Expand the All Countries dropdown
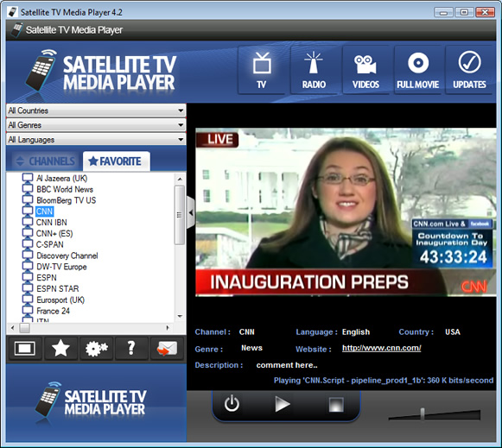The image size is (502, 448). pyautogui.click(x=96, y=110)
